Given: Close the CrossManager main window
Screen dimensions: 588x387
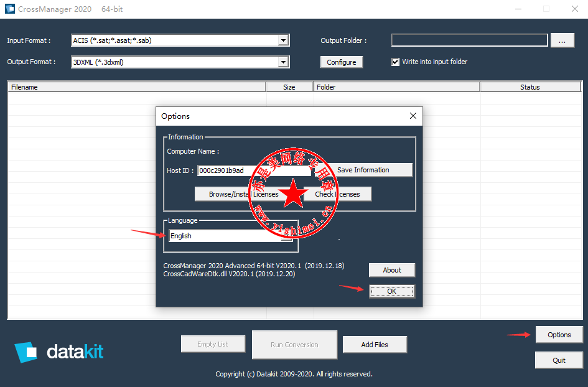Looking at the screenshot, I should pos(574,9).
